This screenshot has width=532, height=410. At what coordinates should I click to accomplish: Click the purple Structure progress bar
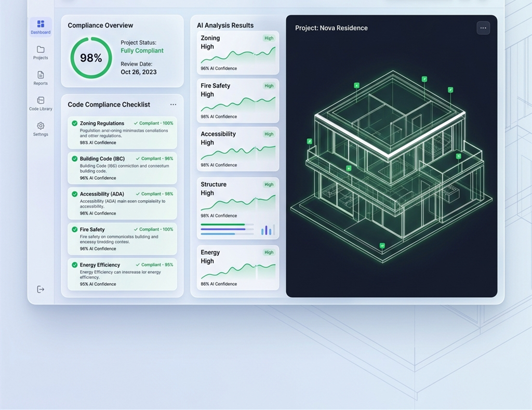pyautogui.click(x=223, y=229)
